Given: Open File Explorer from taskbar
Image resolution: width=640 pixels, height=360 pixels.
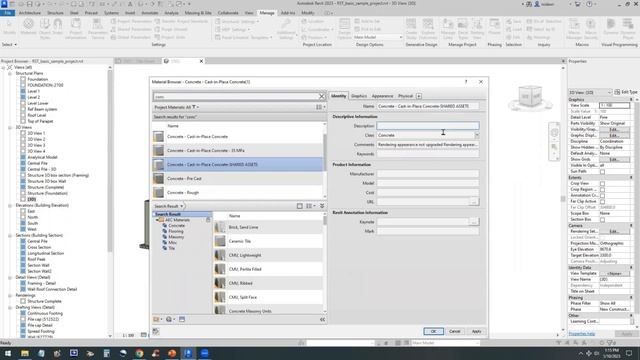Looking at the screenshot, I should (25, 353).
